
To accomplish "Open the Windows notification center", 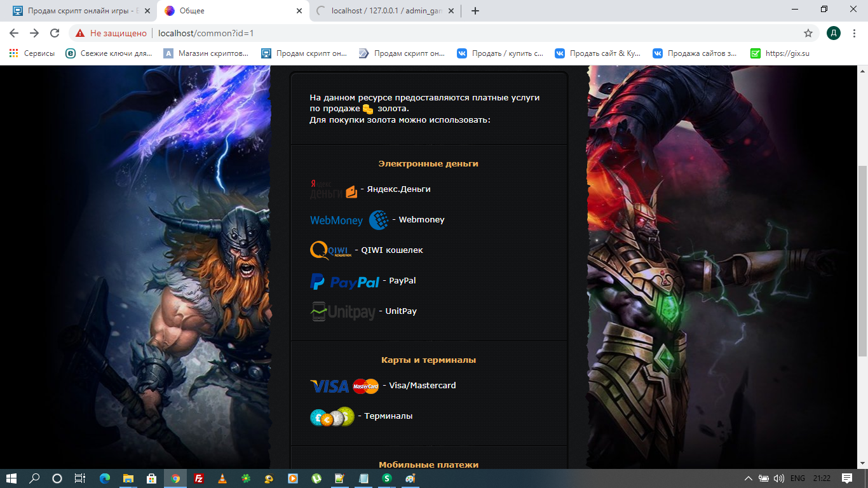I will point(847,478).
